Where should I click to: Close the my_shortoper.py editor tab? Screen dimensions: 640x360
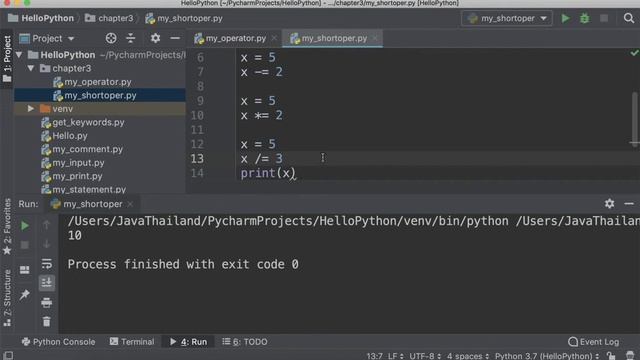pyautogui.click(x=375, y=38)
